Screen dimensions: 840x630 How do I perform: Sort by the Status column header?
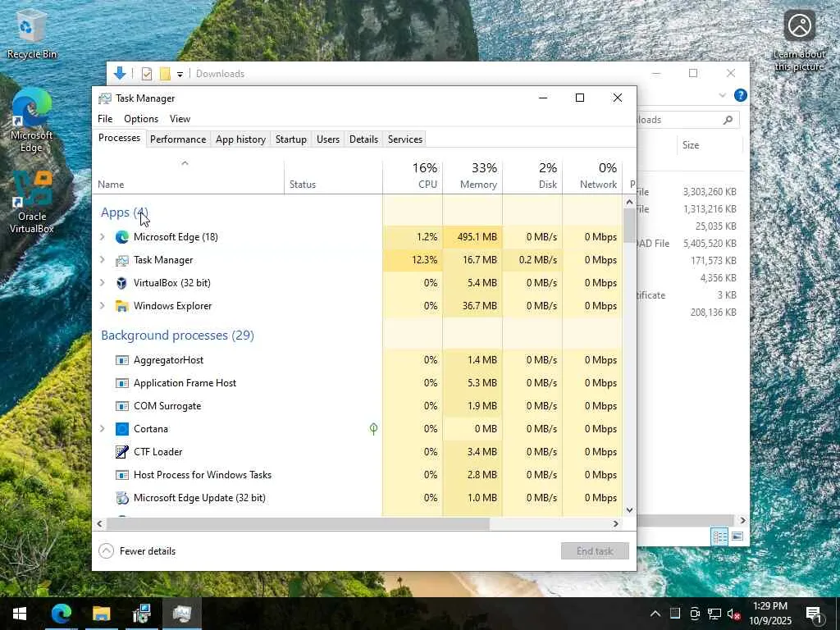[x=333, y=176]
